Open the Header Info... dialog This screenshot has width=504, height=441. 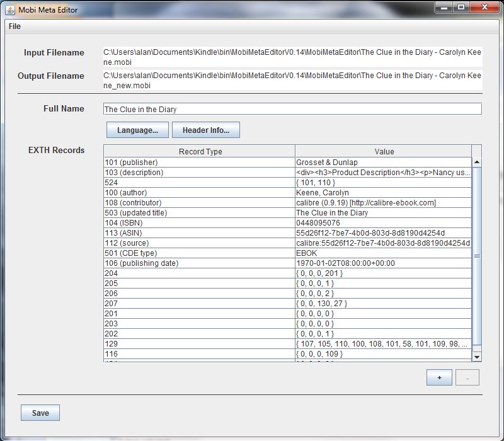coord(206,130)
